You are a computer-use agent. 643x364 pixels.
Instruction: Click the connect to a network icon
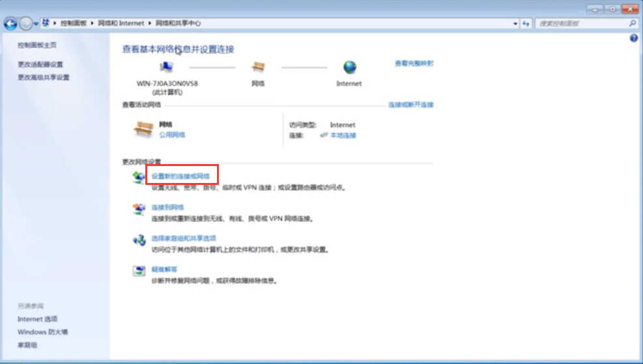click(x=139, y=209)
